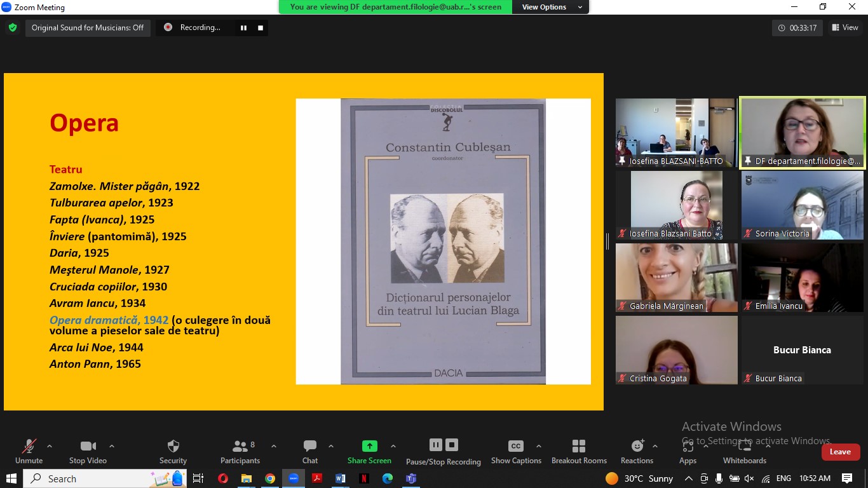Expand the arrow next to Apps
The height and width of the screenshot is (488, 868).
click(x=706, y=446)
